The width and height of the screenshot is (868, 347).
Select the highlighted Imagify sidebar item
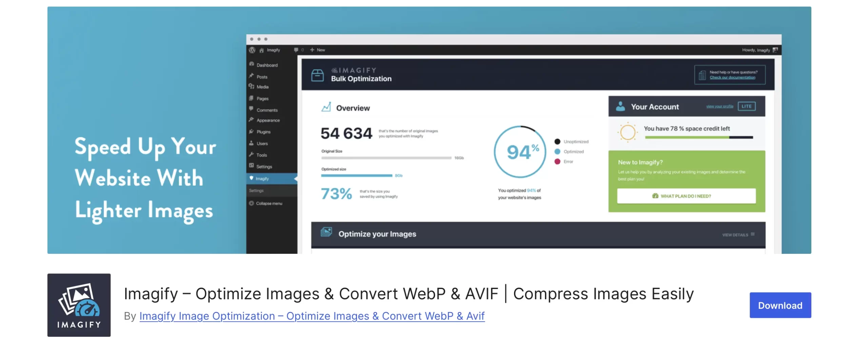coord(272,179)
